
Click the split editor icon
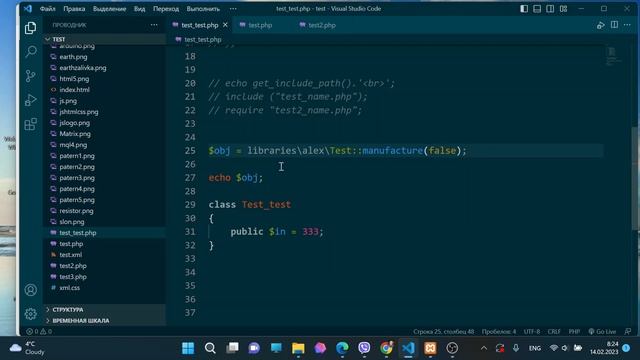tap(614, 25)
